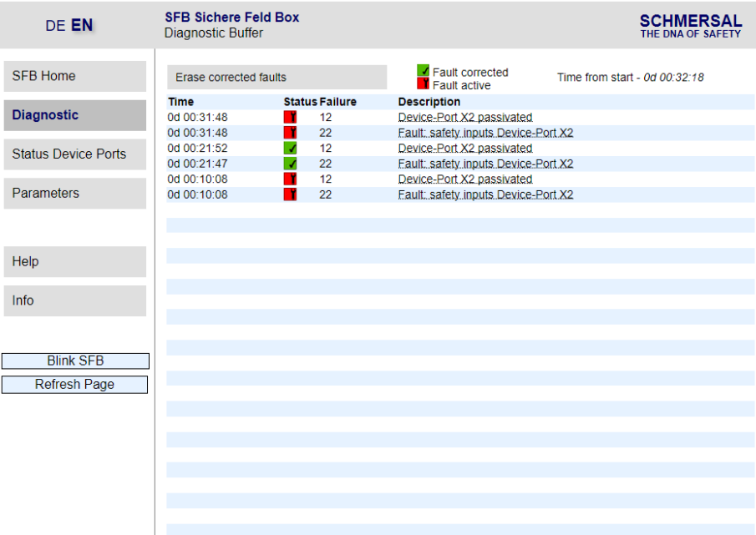Screen dimensions: 756x535
Task: Click the 'SFB Sichere Feld Box' title
Action: pos(232,18)
